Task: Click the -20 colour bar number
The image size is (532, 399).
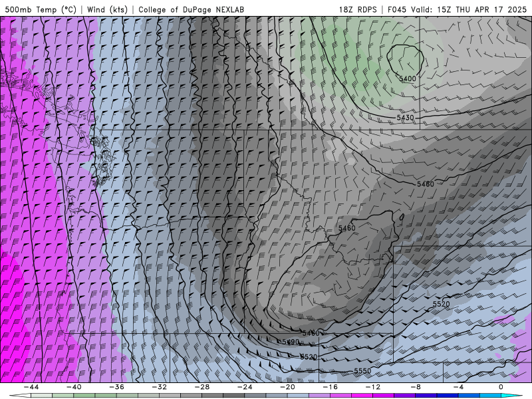Action: click(x=287, y=387)
